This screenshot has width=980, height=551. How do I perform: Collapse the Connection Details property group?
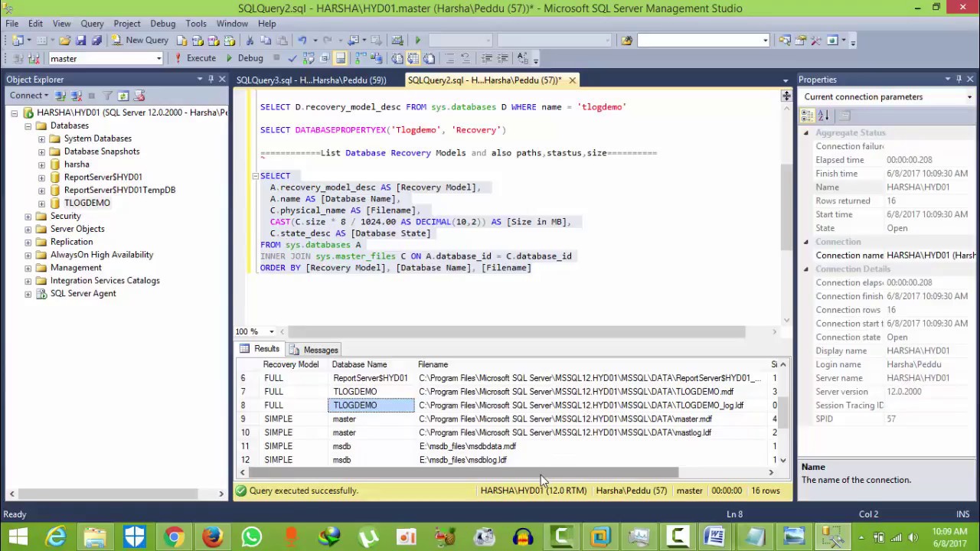tap(805, 269)
